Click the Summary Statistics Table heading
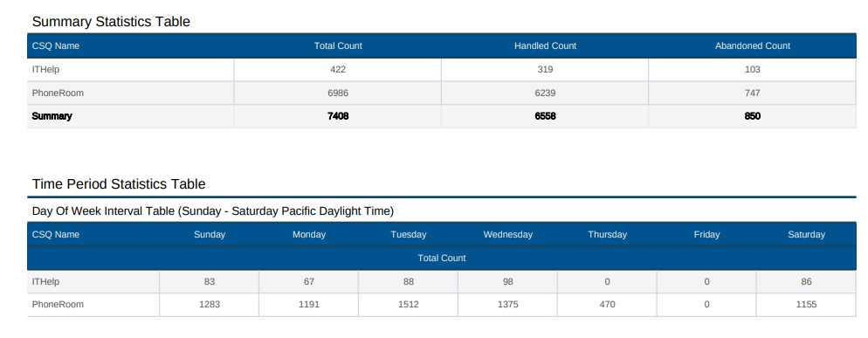 coord(111,22)
